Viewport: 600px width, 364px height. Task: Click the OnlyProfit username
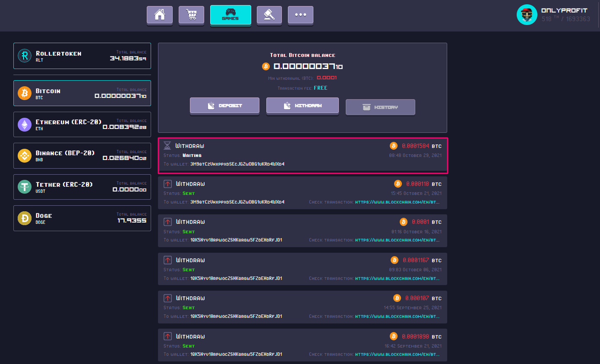tap(564, 10)
